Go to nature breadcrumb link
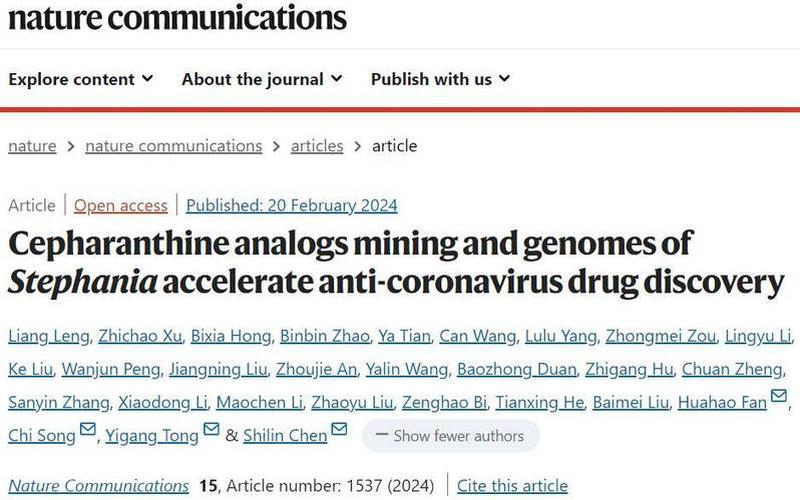The width and height of the screenshot is (800, 500). pos(32,146)
